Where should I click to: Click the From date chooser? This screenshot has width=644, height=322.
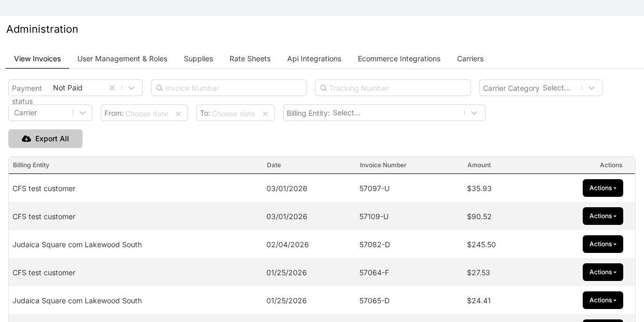click(147, 114)
